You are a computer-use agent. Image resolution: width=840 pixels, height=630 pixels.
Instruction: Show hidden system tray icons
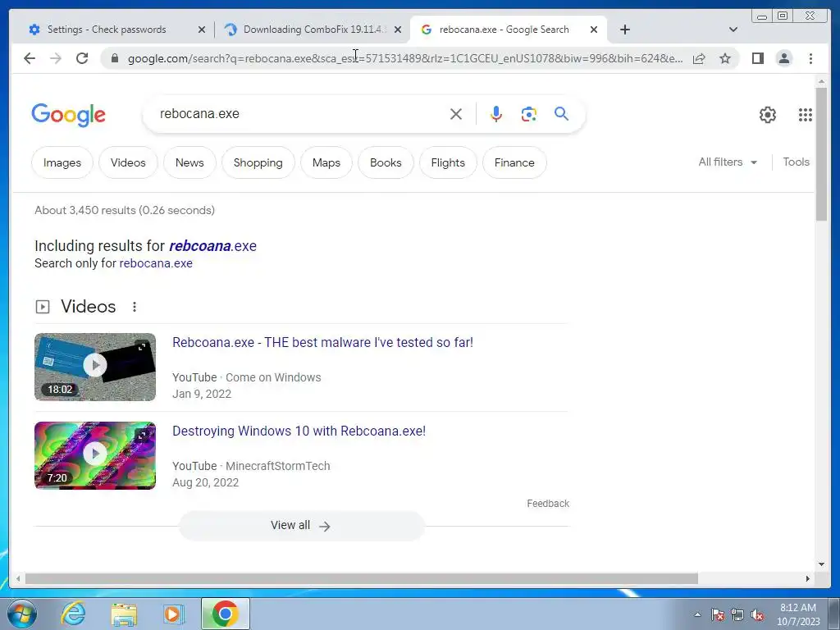697,614
